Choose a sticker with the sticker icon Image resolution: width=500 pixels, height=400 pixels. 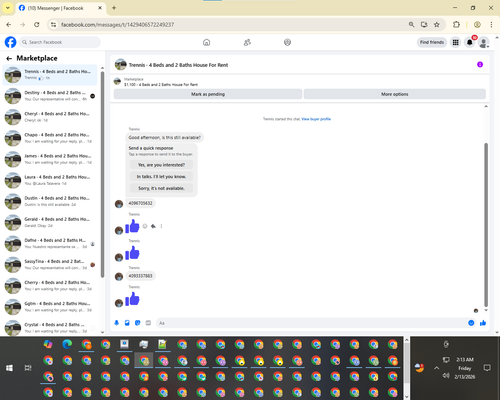click(x=138, y=323)
